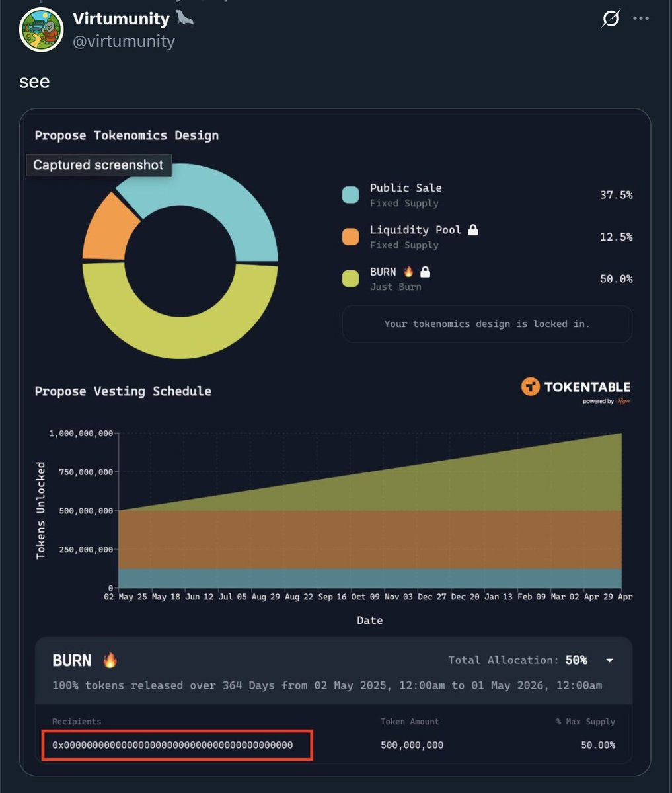This screenshot has height=793, width=672.
Task: Click the lock icon beside Liquidity Pool
Action: point(473,229)
